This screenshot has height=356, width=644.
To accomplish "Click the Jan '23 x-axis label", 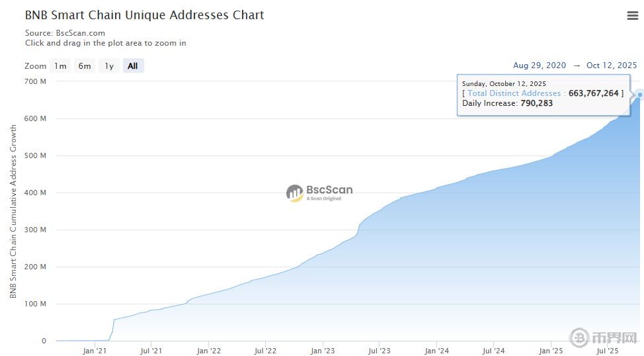I will tap(323, 351).
